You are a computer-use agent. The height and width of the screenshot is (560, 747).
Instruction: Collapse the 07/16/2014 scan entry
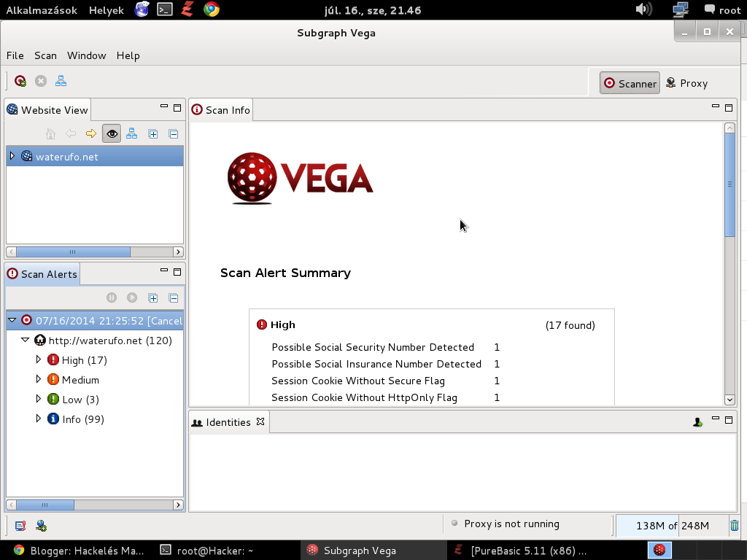pyautogui.click(x=12, y=320)
